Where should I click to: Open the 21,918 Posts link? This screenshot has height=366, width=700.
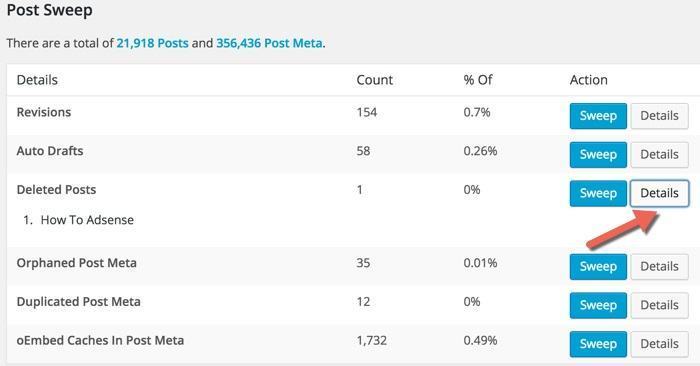pos(152,43)
